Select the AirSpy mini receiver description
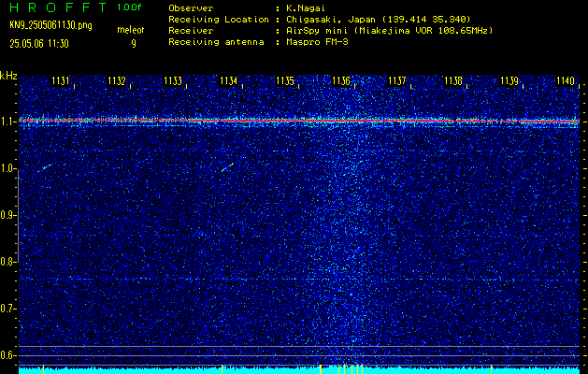The image size is (588, 374). (390, 31)
